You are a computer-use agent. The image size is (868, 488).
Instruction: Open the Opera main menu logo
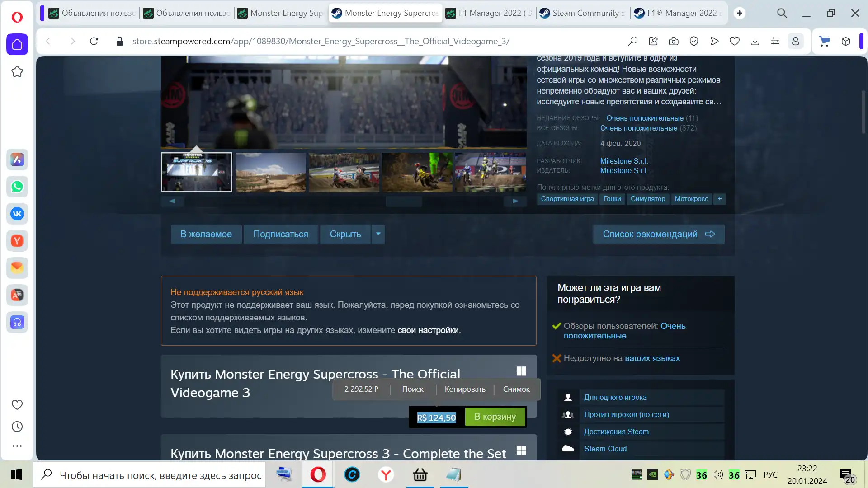click(17, 17)
